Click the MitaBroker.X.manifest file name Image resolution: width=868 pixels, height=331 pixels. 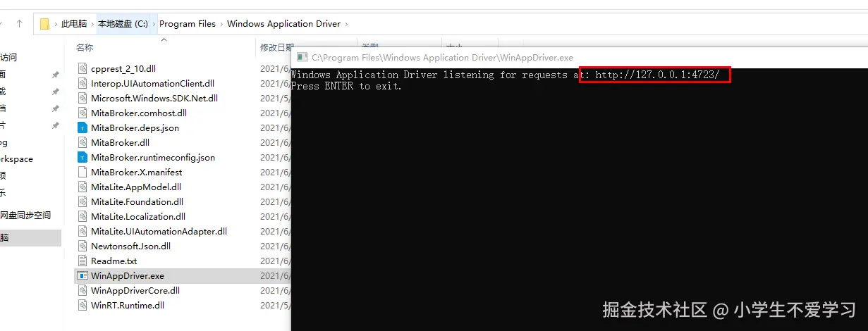click(137, 172)
